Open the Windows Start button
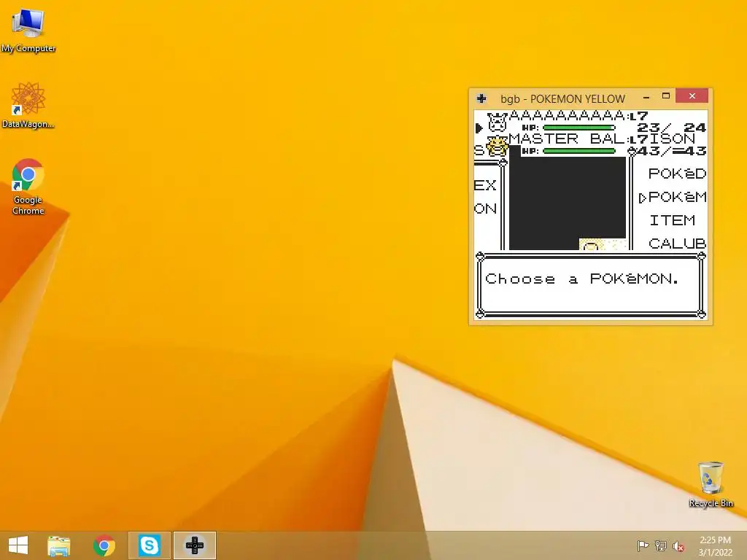Viewport: 747px width, 560px height. [18, 545]
